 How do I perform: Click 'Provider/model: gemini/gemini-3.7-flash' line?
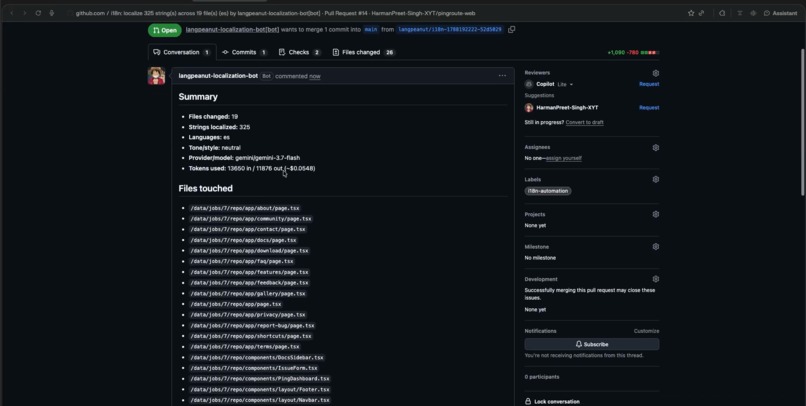pos(244,158)
